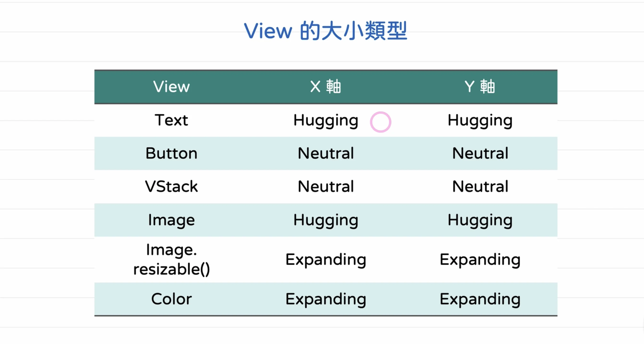Select Color row's Y-axis Expanding cell
644x344 pixels.
(480, 299)
